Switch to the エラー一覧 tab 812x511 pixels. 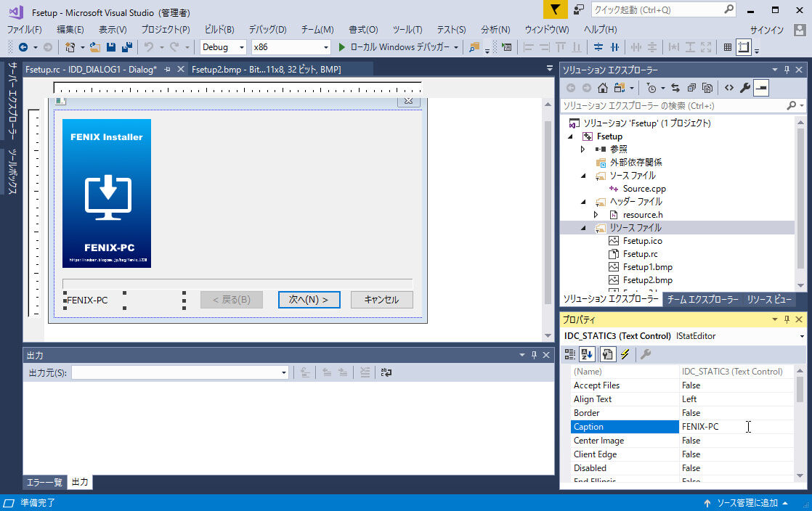(x=44, y=482)
